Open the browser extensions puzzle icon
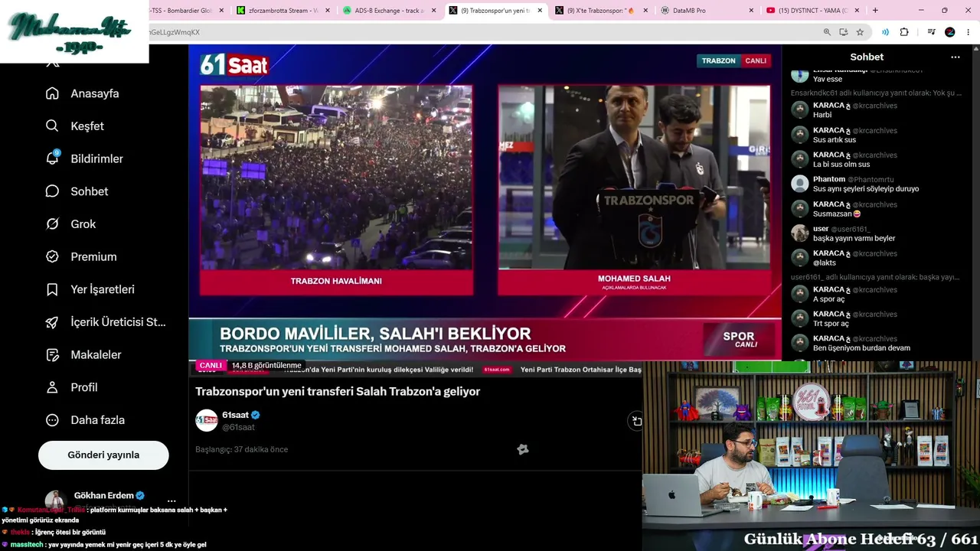This screenshot has height=551, width=980. click(x=904, y=32)
